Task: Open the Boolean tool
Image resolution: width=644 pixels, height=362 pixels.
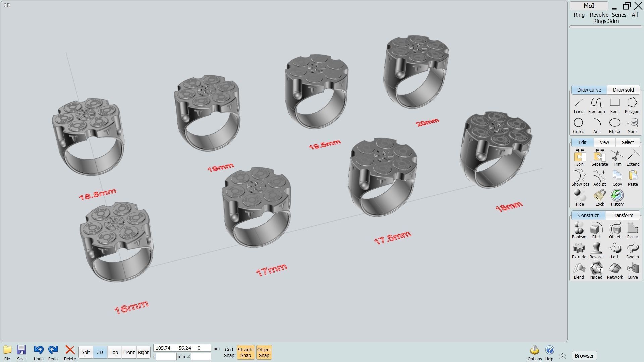Action: (x=579, y=231)
